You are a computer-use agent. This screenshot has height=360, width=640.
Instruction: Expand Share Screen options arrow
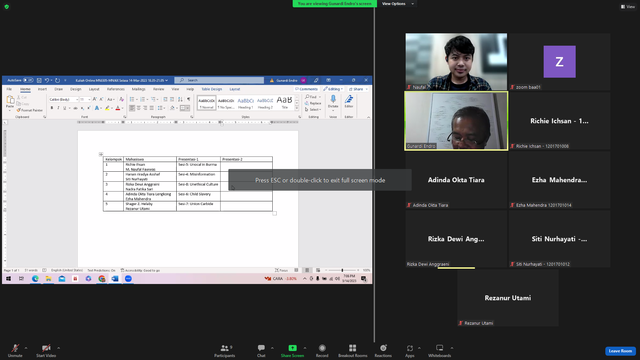305,348
